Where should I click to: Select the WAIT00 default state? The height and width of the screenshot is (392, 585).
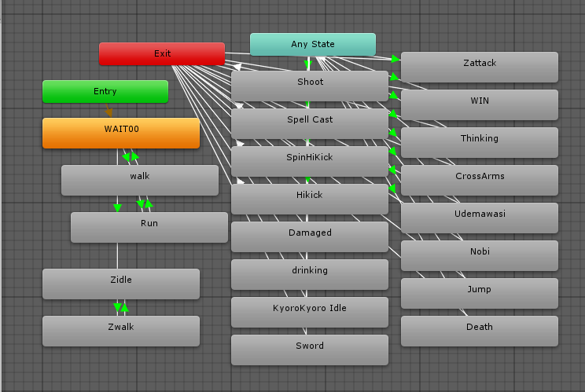click(x=121, y=133)
